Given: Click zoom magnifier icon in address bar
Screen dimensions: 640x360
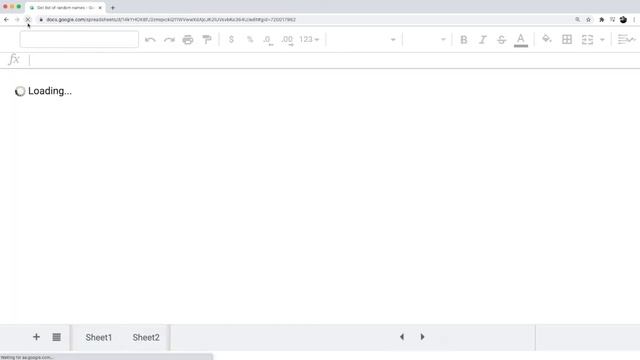Looking at the screenshot, I should 578,20.
